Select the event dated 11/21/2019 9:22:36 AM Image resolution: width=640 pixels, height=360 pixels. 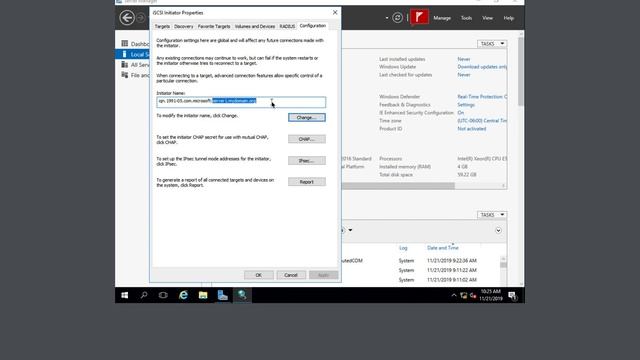(x=452, y=260)
